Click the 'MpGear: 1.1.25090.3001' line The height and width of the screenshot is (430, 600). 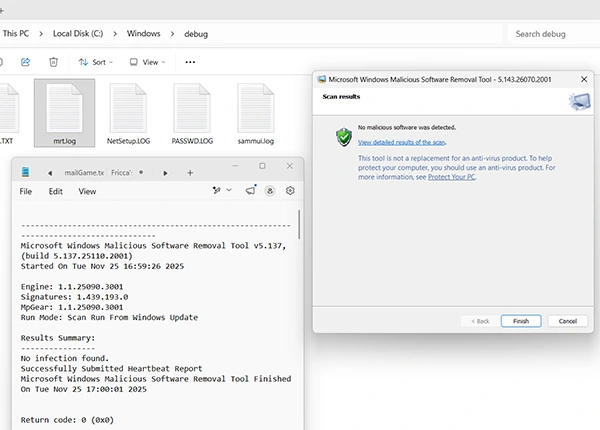[72, 307]
